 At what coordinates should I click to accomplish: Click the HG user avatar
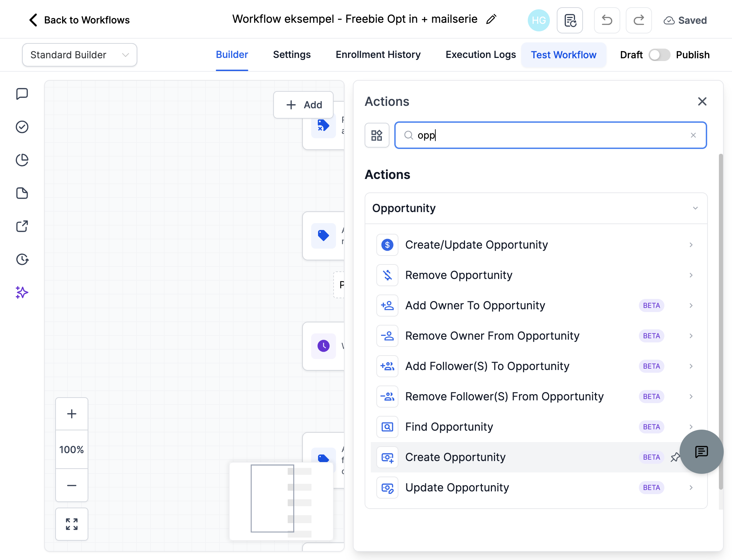click(x=539, y=20)
